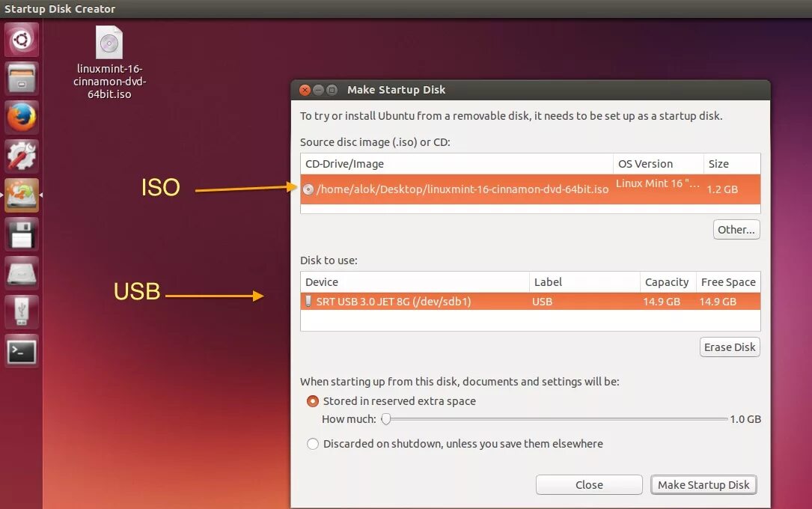The height and width of the screenshot is (509, 812).
Task: Click the OS Version column header
Action: click(658, 164)
